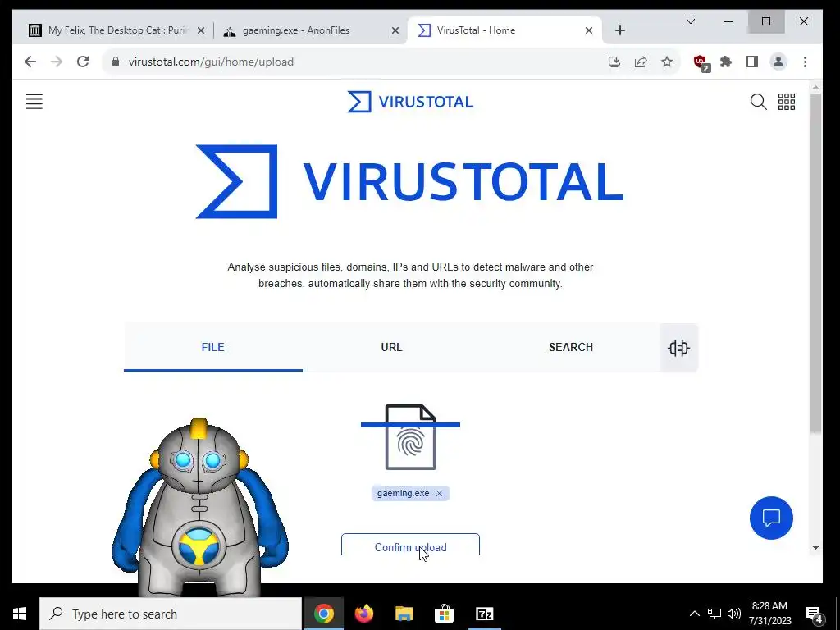Click the API connector icon beside SEARCH
This screenshot has height=630, width=840.
(678, 348)
